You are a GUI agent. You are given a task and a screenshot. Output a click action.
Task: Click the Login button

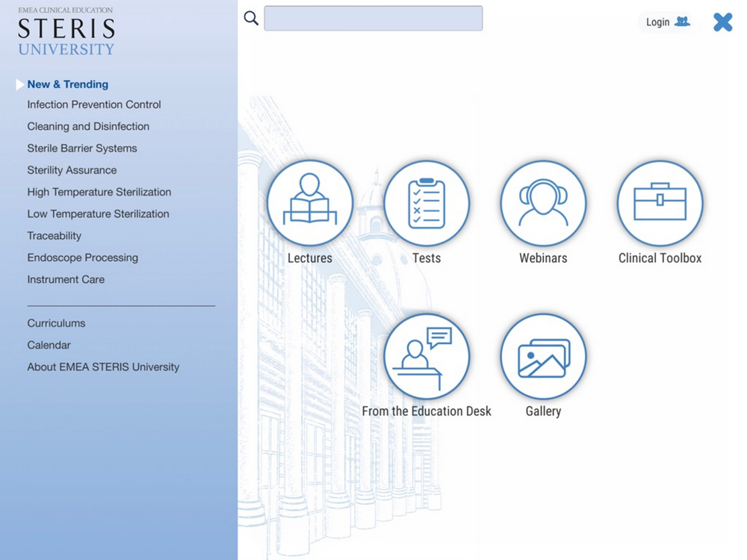pyautogui.click(x=667, y=22)
